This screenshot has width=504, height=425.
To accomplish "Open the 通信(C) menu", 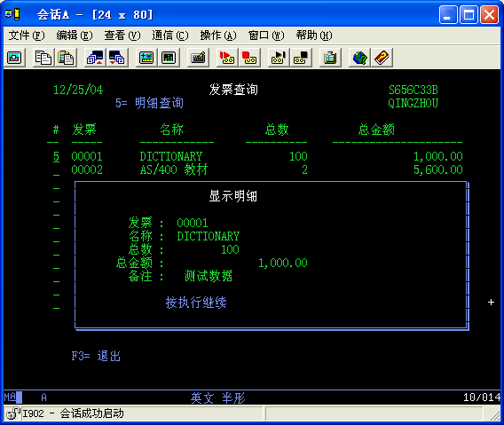I will pos(170,35).
